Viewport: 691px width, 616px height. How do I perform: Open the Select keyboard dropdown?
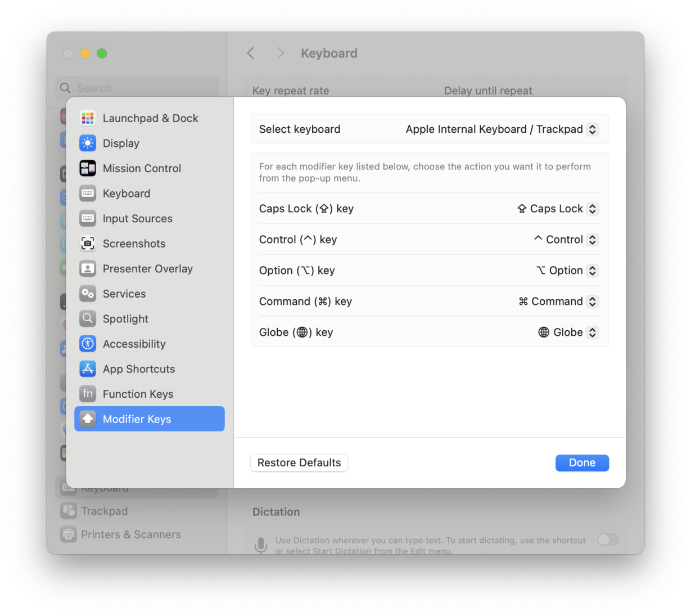coord(502,129)
